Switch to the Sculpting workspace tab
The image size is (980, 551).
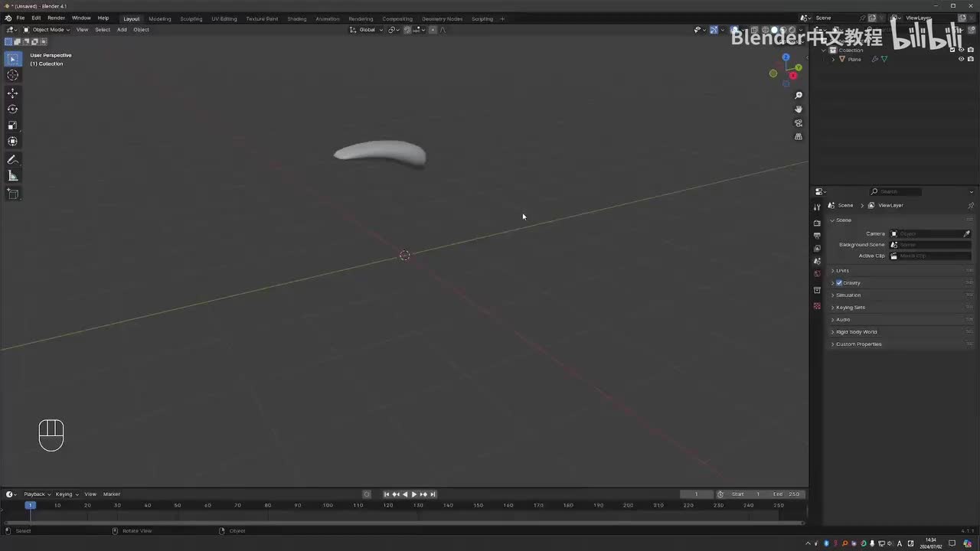pos(191,19)
